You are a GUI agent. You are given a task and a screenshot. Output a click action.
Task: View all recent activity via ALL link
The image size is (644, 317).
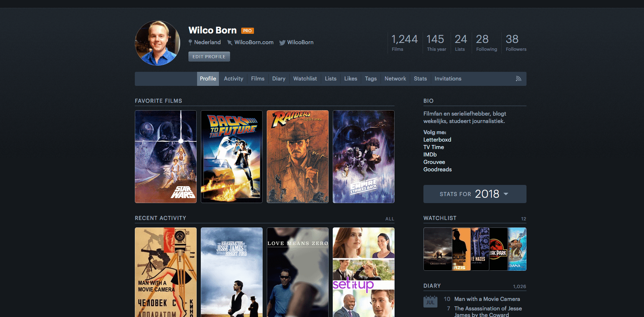click(x=390, y=219)
